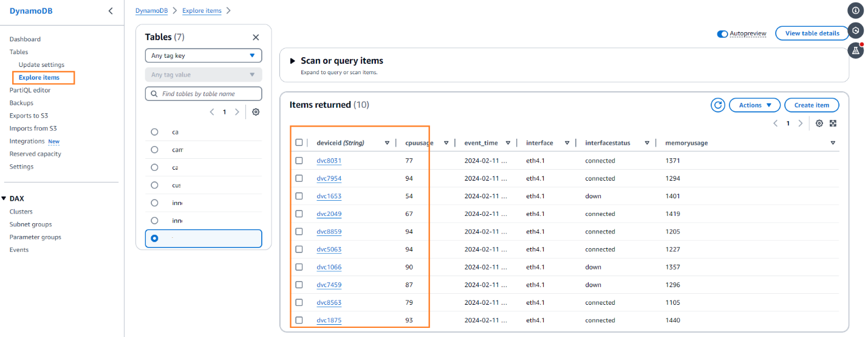Open Integrations in the sidebar
The width and height of the screenshot is (868, 337).
tap(27, 141)
